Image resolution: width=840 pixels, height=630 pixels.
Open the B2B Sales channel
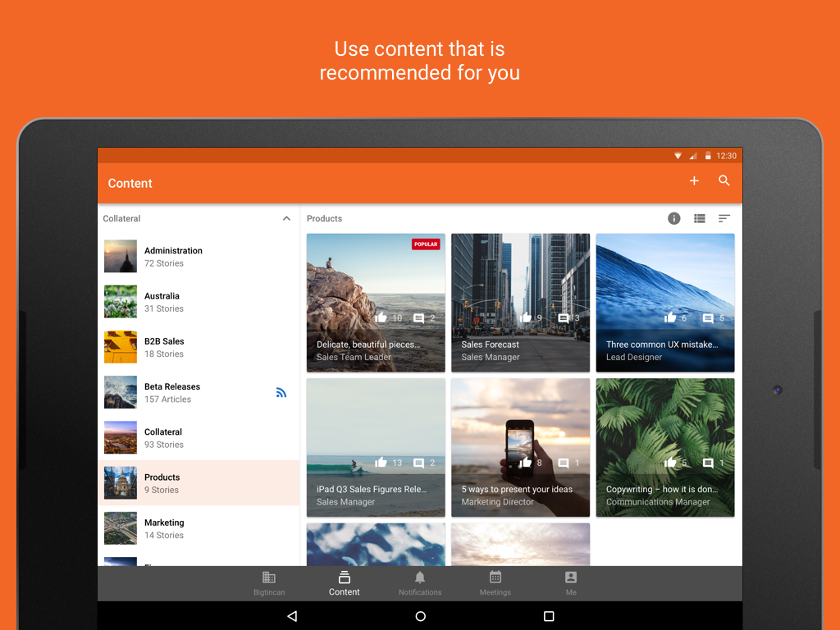click(199, 347)
